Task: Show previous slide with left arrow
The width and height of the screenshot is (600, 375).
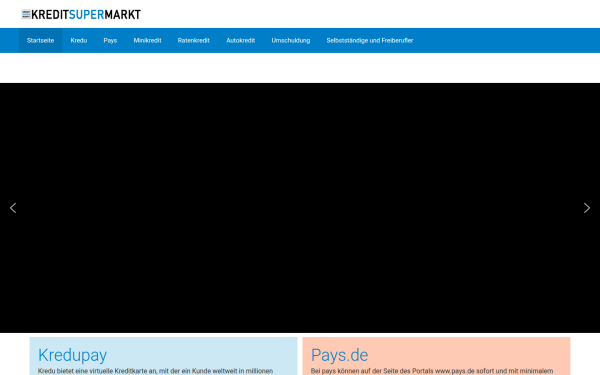Action: 13,208
